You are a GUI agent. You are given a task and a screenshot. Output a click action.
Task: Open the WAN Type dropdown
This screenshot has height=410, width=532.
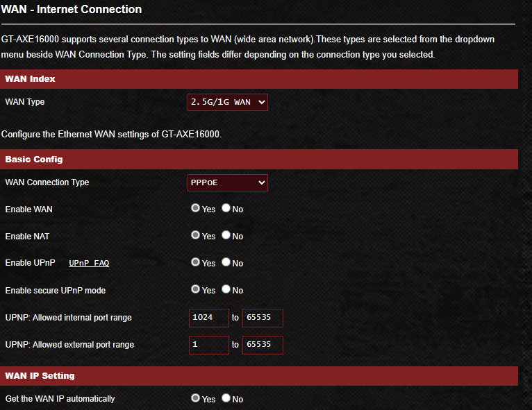coord(227,103)
